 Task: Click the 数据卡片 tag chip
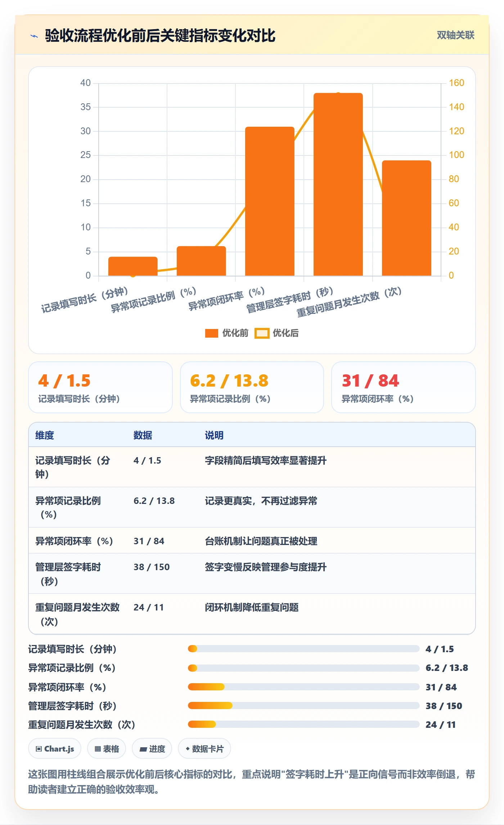point(204,749)
